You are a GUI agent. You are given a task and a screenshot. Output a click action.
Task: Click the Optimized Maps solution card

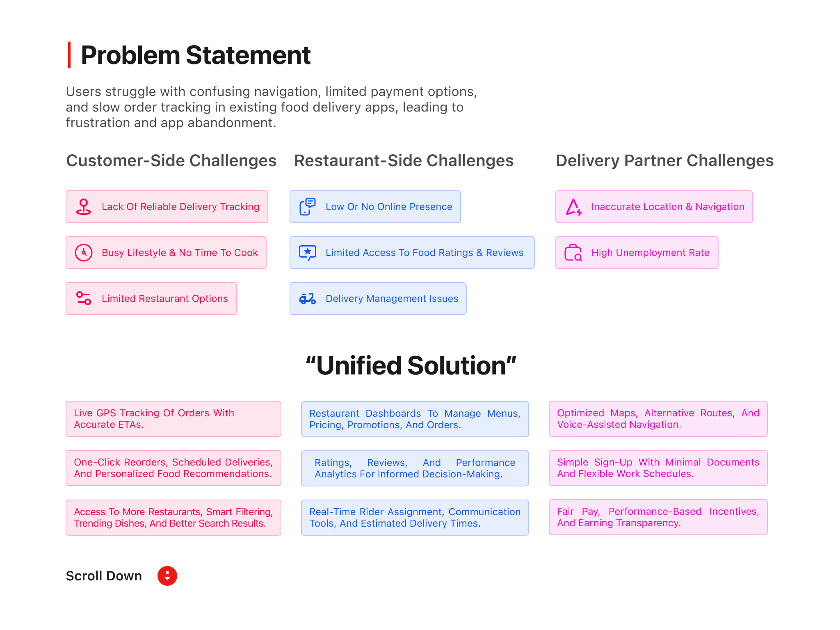tap(658, 419)
